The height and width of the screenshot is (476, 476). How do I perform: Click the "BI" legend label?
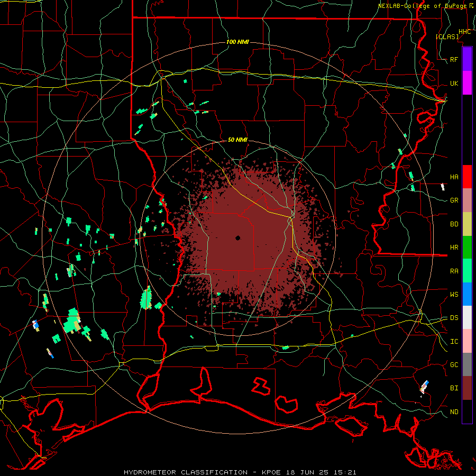point(454,388)
